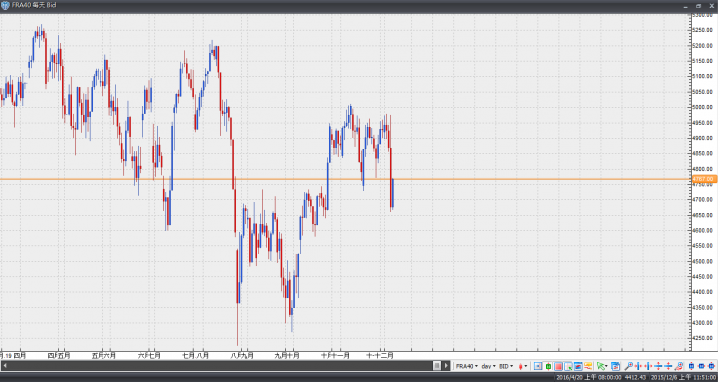Open the candlestick chart style dropdown

coord(523,366)
